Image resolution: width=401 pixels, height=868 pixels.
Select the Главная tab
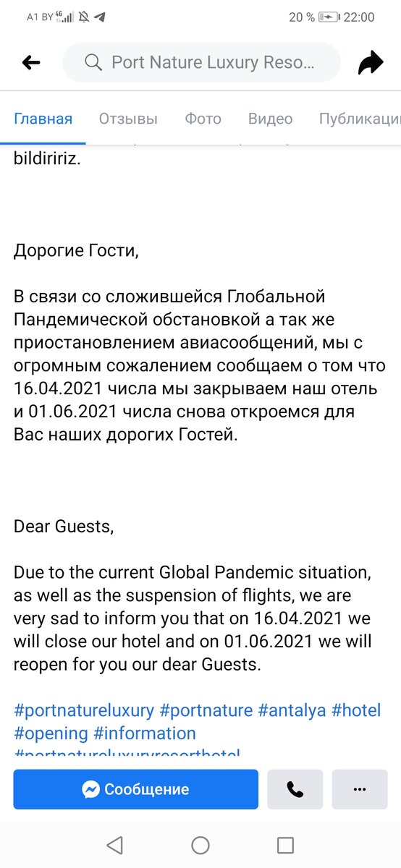point(43,119)
